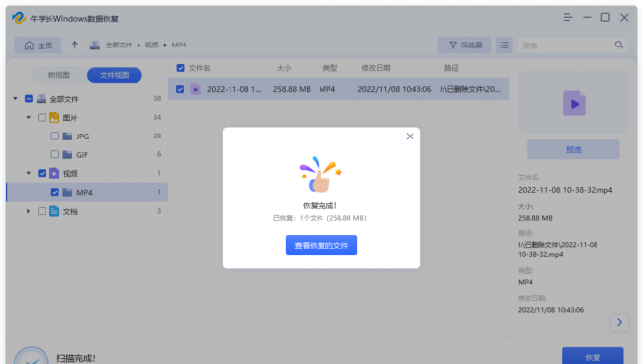
Task: Click the 扫描完成! status text
Action: click(x=76, y=358)
